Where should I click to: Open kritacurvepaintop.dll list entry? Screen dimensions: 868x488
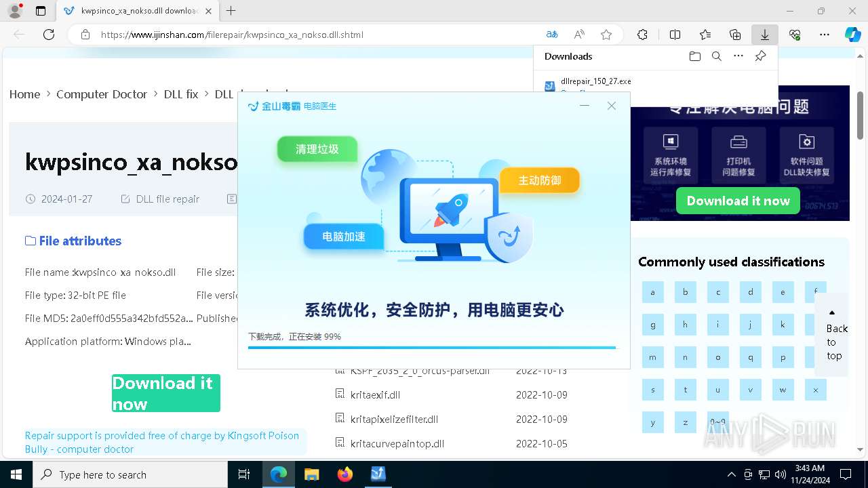tap(397, 443)
